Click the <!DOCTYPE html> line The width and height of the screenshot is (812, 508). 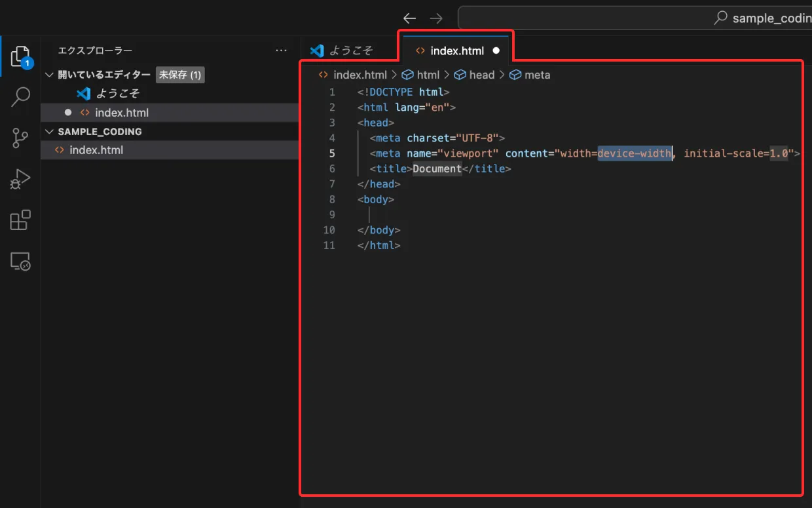(x=404, y=92)
